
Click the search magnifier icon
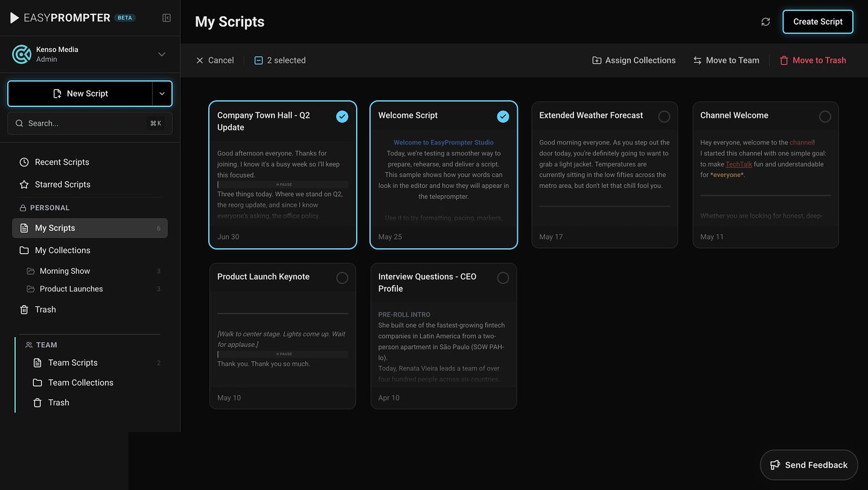tap(20, 124)
